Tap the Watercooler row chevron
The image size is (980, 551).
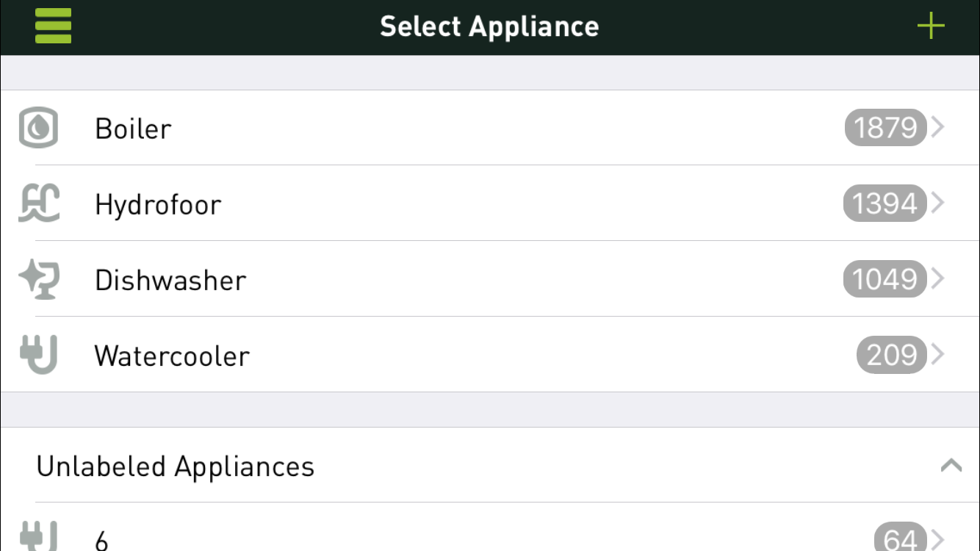pyautogui.click(x=938, y=355)
